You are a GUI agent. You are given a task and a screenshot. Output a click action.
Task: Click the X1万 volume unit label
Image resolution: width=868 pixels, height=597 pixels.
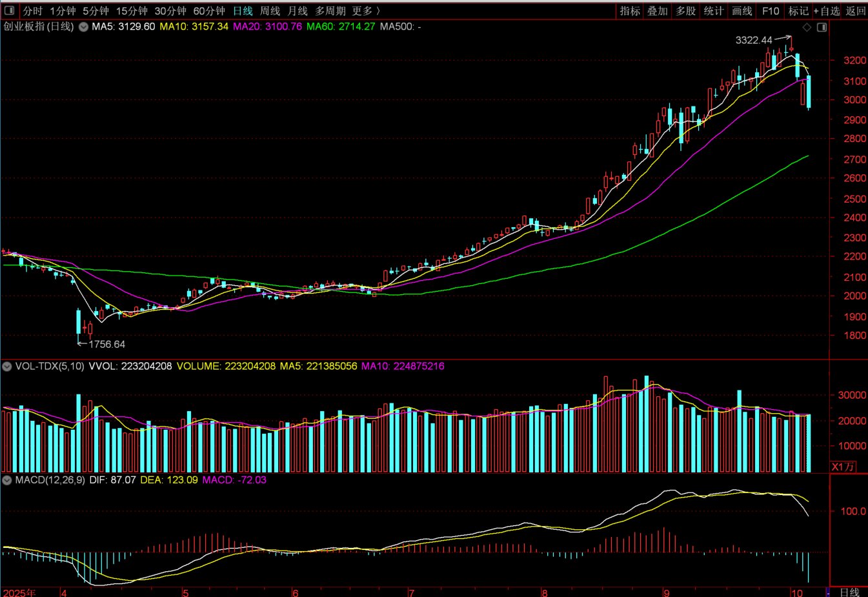[842, 467]
